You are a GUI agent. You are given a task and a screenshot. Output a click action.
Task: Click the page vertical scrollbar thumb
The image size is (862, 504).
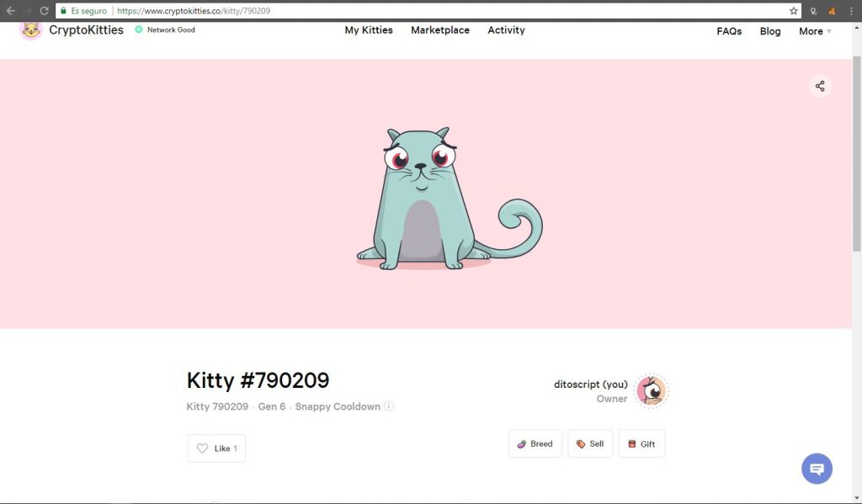coord(856,154)
